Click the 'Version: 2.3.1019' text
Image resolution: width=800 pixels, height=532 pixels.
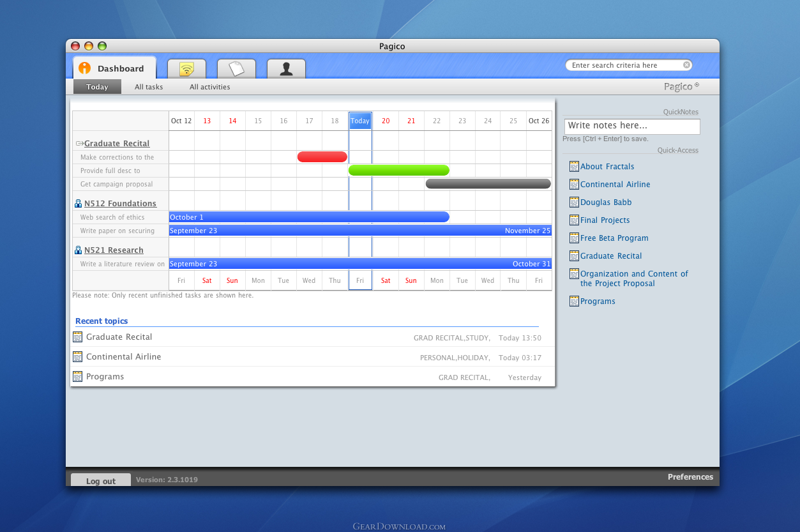click(x=167, y=480)
